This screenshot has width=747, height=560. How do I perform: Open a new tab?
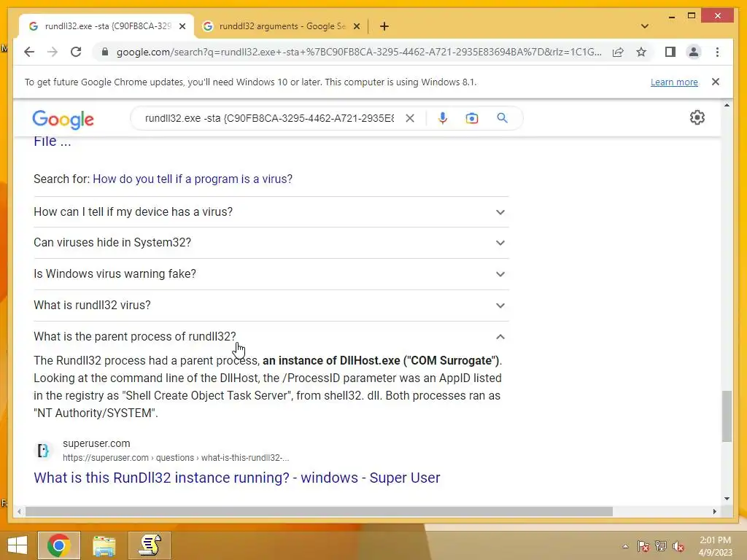click(384, 26)
